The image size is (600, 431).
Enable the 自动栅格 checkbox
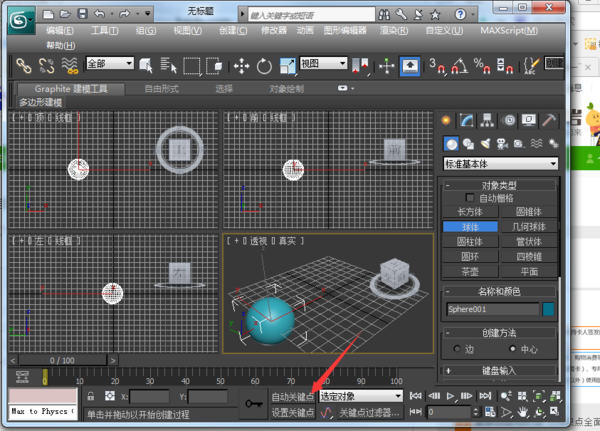(471, 198)
